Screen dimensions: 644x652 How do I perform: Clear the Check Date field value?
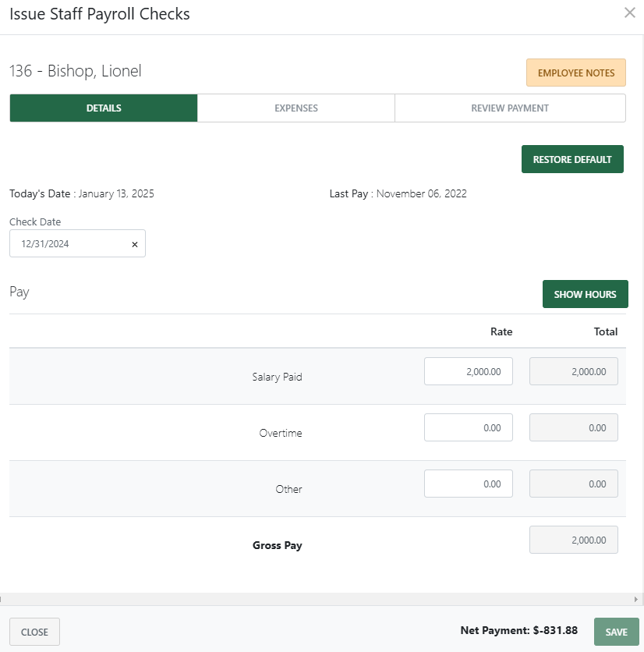point(134,244)
